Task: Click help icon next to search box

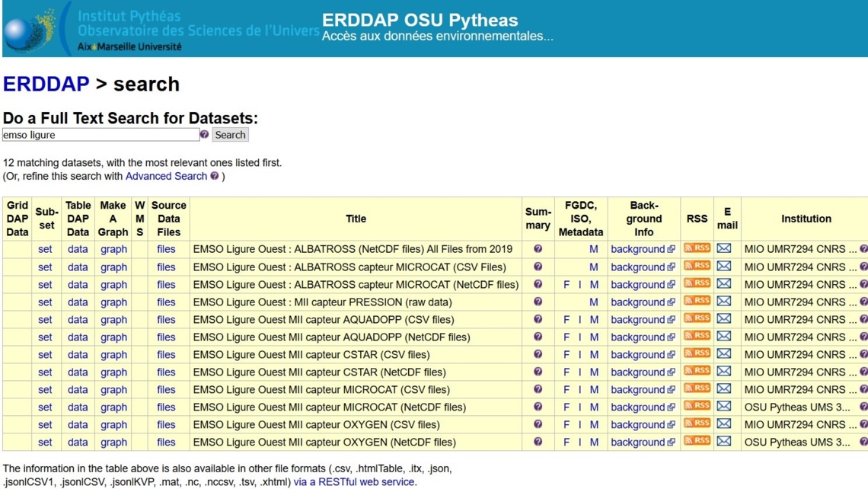Action: click(x=204, y=135)
